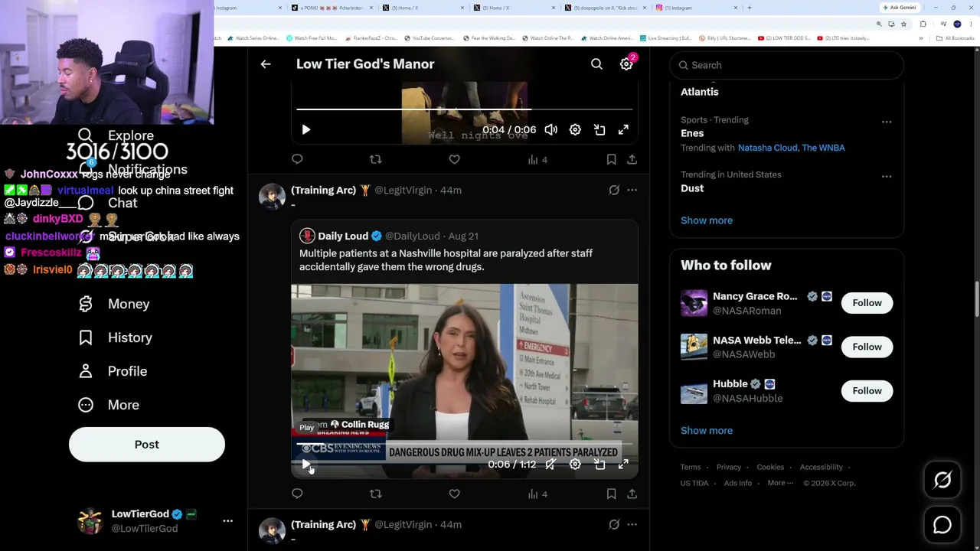Open the settings gear with the 2 badge

[x=626, y=64]
